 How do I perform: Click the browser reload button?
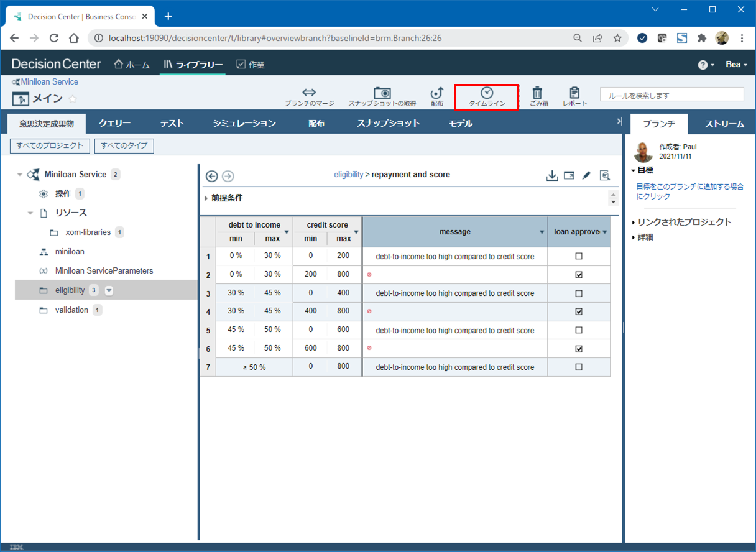(54, 38)
